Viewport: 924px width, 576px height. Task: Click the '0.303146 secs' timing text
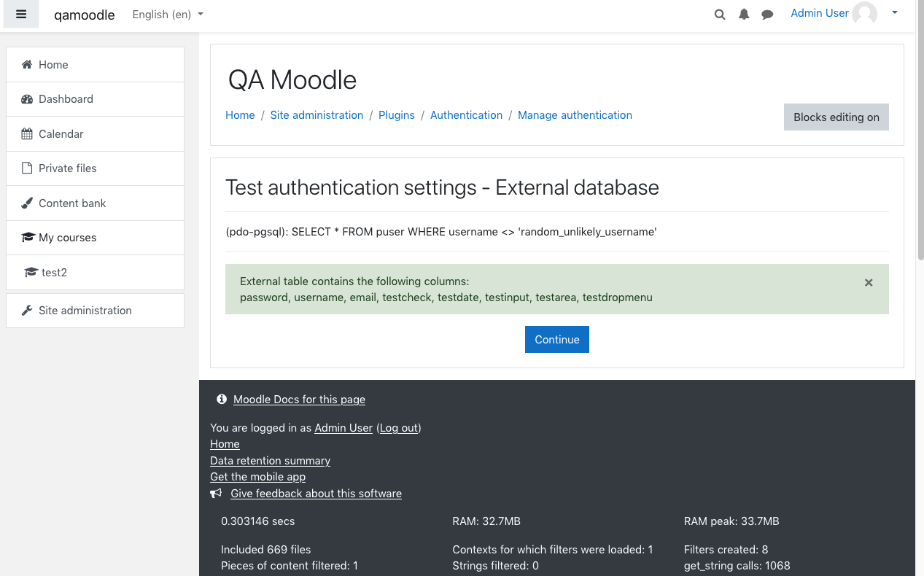coord(258,521)
